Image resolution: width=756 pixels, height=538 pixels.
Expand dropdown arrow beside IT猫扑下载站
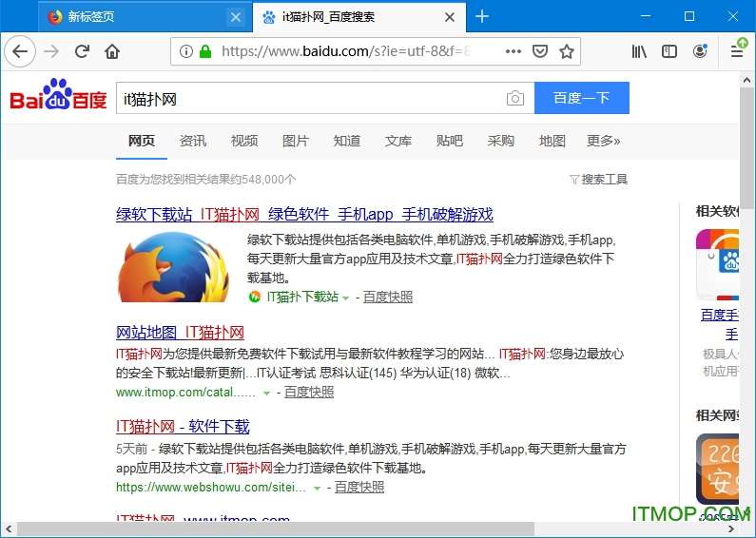pyautogui.click(x=345, y=298)
